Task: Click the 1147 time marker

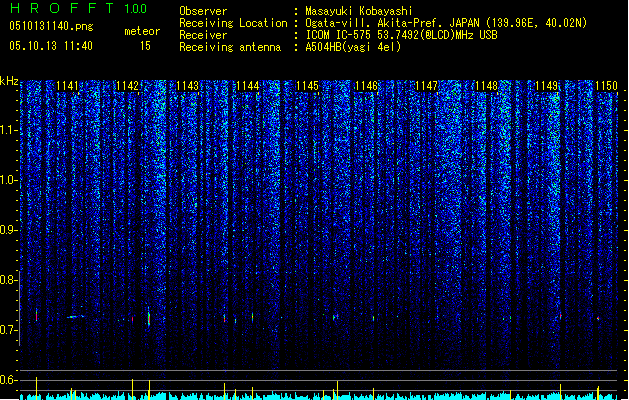Action: pyautogui.click(x=426, y=86)
